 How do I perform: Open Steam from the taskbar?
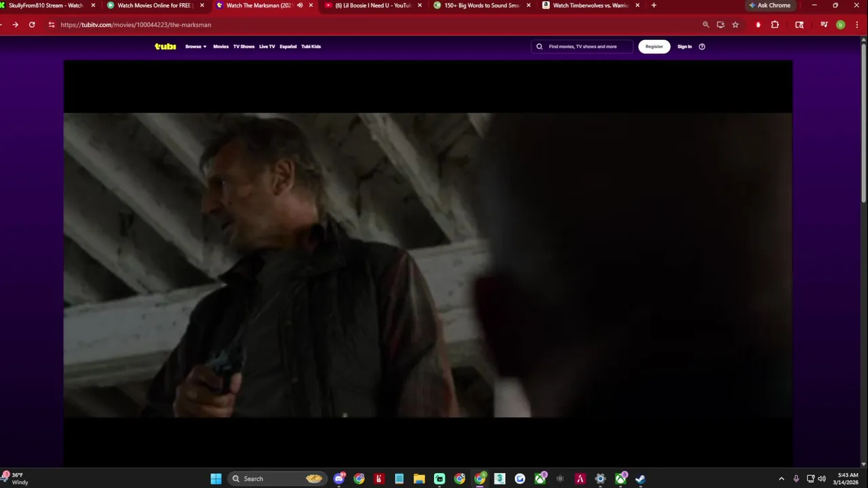(x=640, y=479)
